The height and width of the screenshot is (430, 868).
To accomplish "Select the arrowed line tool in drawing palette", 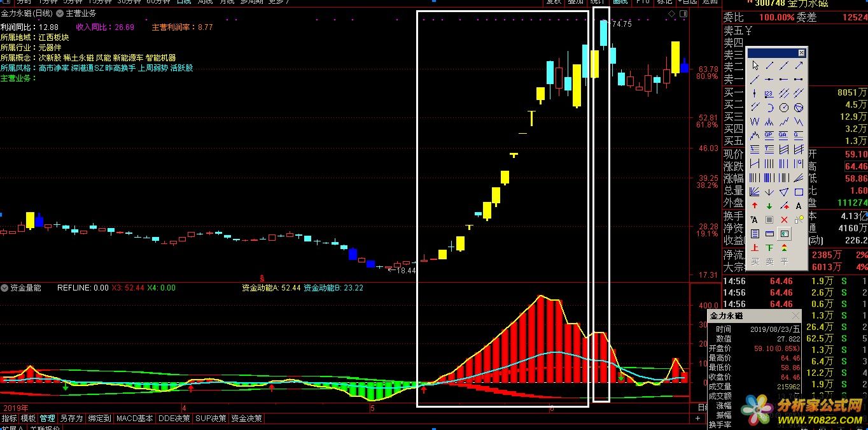I will click(799, 66).
